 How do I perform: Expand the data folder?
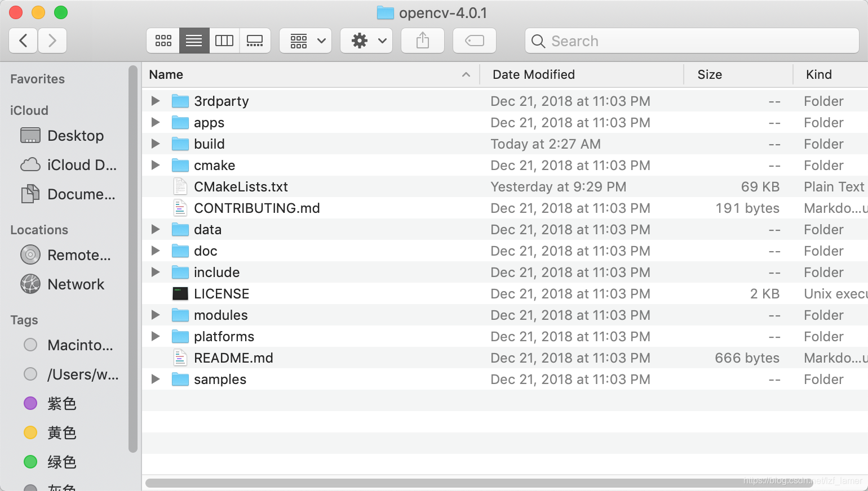pyautogui.click(x=156, y=229)
